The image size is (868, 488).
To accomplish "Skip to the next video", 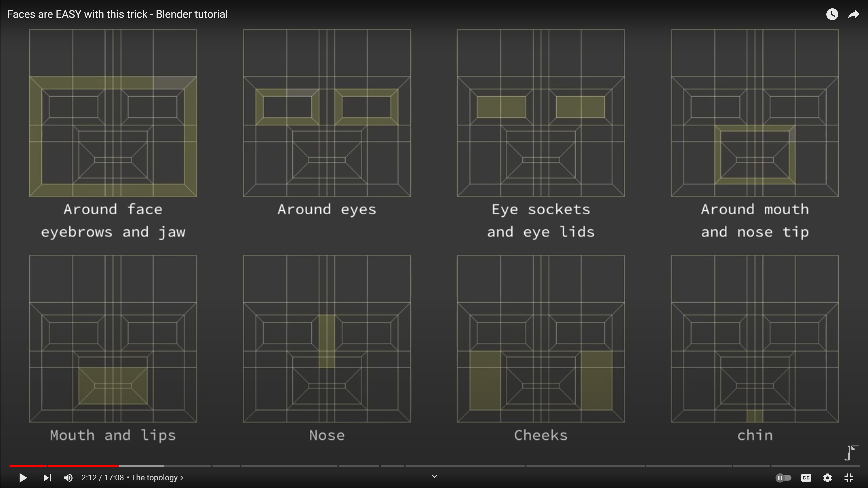I will pyautogui.click(x=47, y=478).
